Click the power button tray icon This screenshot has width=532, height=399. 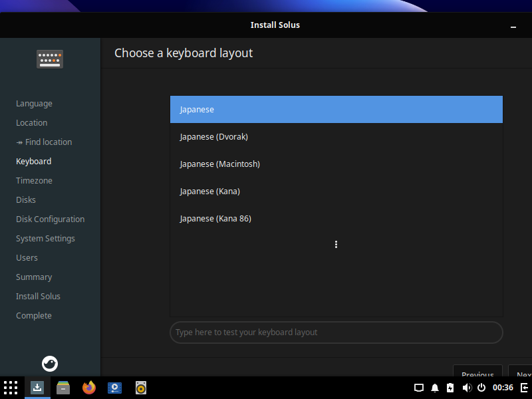click(481, 388)
